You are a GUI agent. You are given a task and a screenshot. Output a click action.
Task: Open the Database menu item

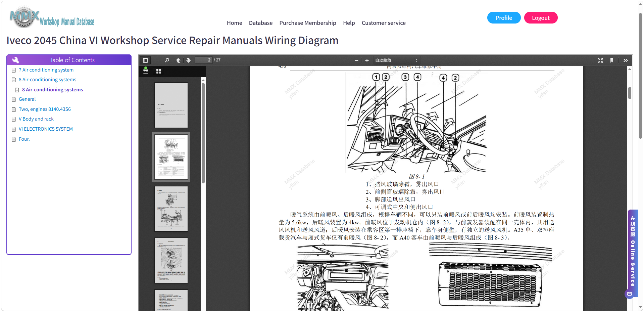click(261, 23)
